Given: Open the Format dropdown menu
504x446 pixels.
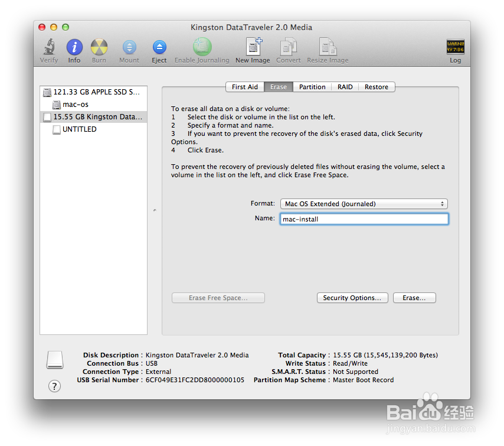Looking at the screenshot, I should [364, 204].
